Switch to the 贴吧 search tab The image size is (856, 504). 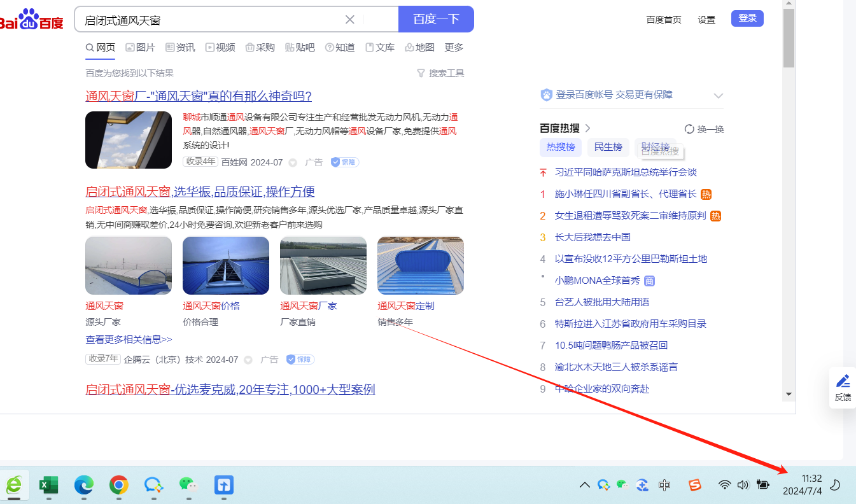(x=300, y=47)
